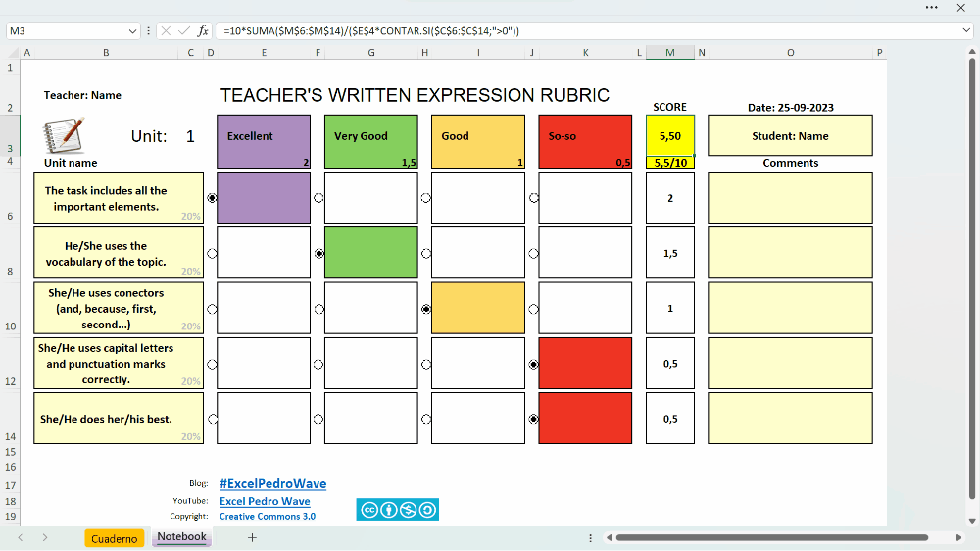
Task: Select So-so radio for conectors row
Action: click(534, 309)
